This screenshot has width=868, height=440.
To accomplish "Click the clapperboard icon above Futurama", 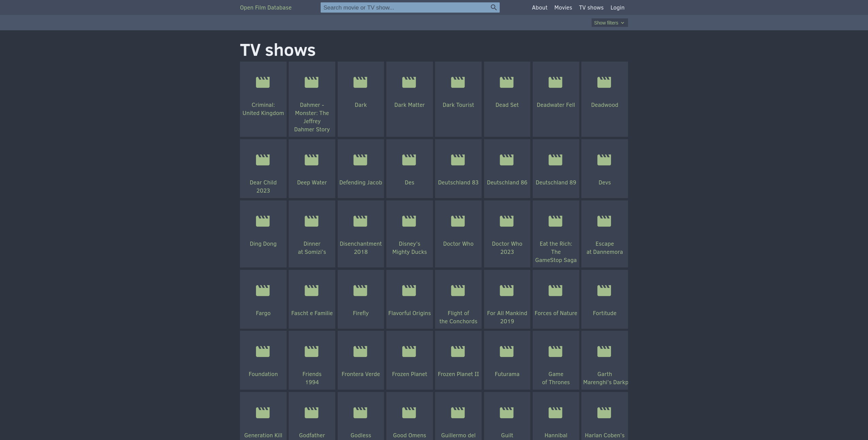I will pyautogui.click(x=507, y=351).
